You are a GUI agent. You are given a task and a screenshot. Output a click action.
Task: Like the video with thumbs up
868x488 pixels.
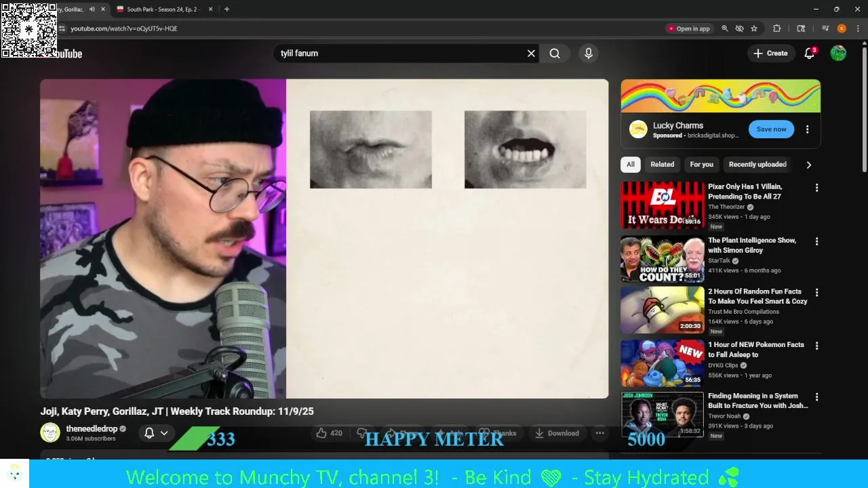click(330, 433)
